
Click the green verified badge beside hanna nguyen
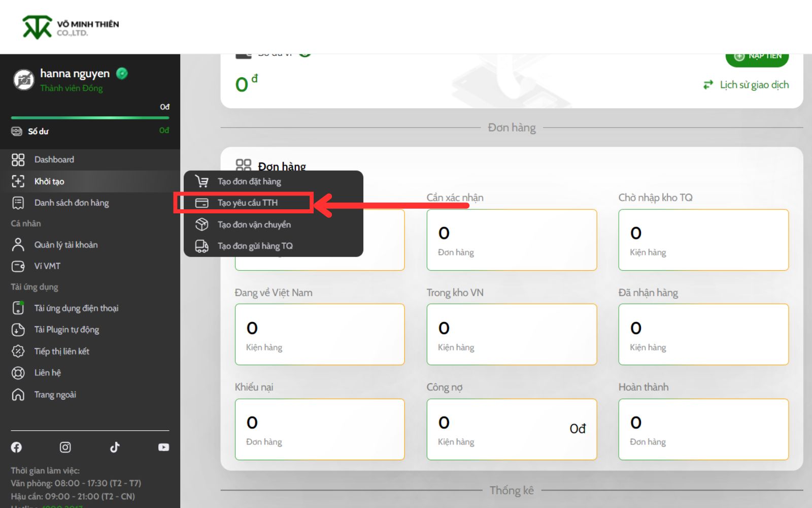[122, 74]
